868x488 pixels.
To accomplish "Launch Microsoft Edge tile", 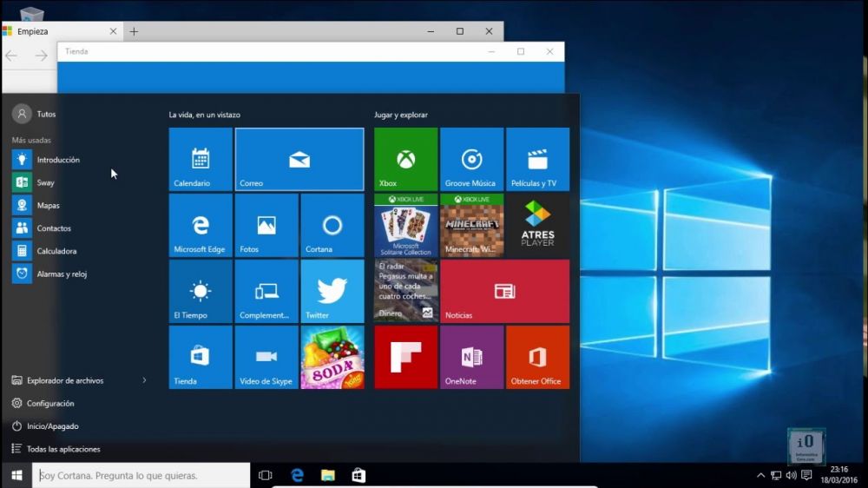I will (x=201, y=226).
